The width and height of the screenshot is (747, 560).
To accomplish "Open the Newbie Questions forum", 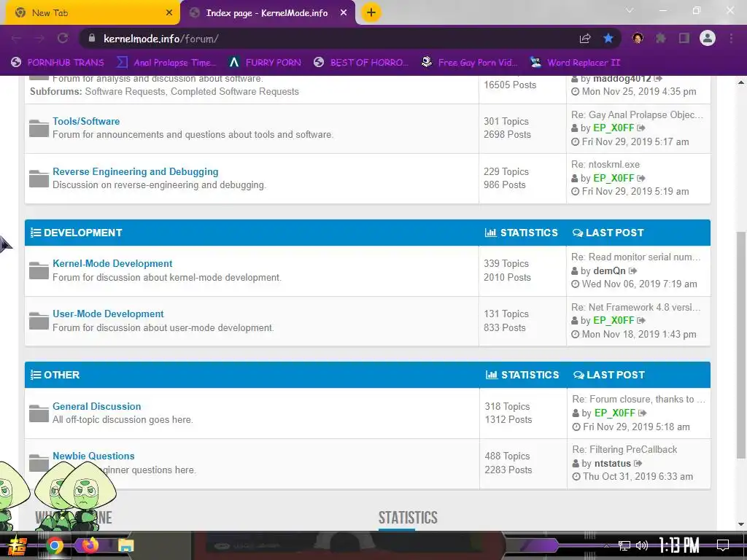I will coord(93,456).
